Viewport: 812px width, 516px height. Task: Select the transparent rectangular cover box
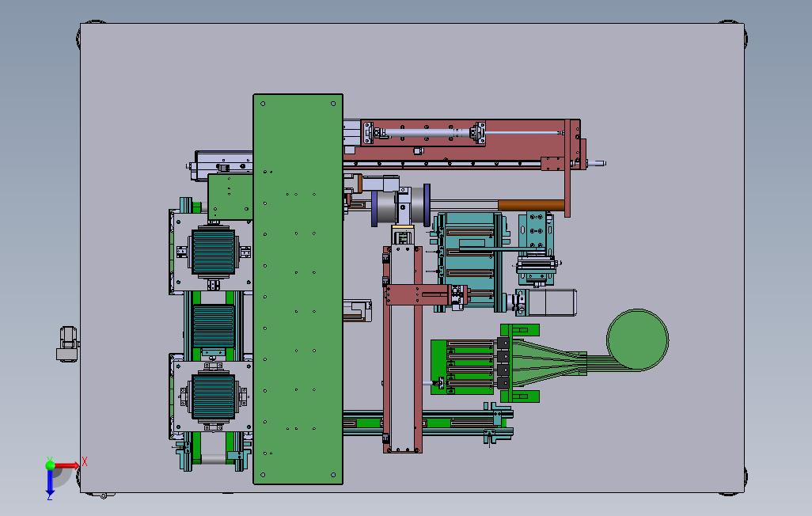pyautogui.click(x=552, y=302)
